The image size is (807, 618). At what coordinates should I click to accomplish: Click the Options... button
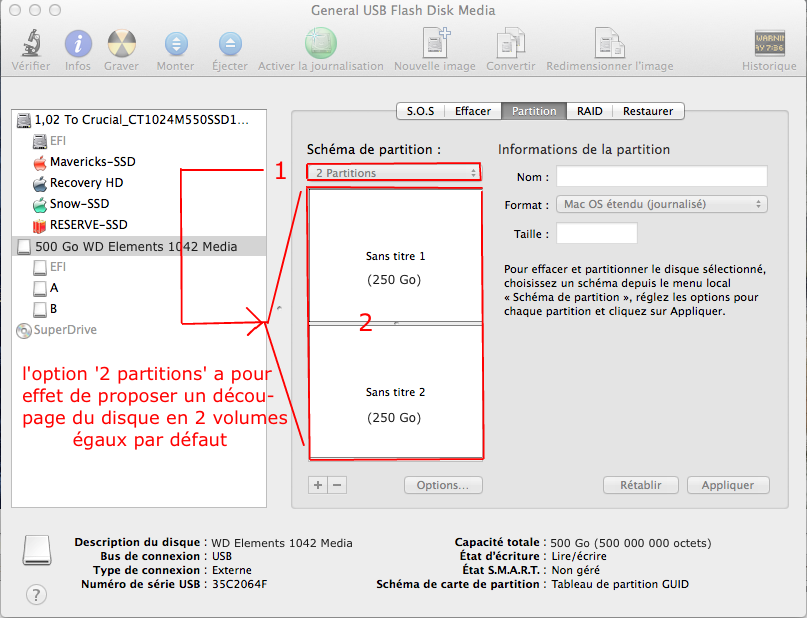[443, 485]
